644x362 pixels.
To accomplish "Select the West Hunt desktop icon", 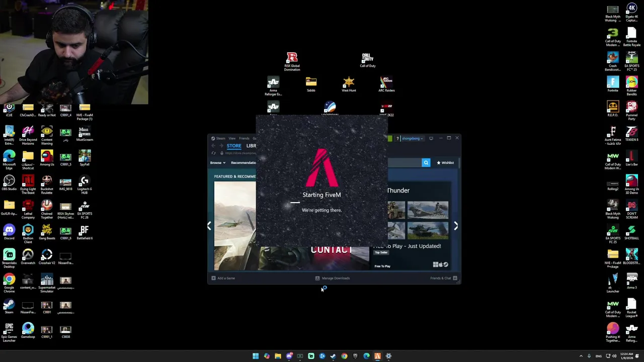I will pos(349,84).
